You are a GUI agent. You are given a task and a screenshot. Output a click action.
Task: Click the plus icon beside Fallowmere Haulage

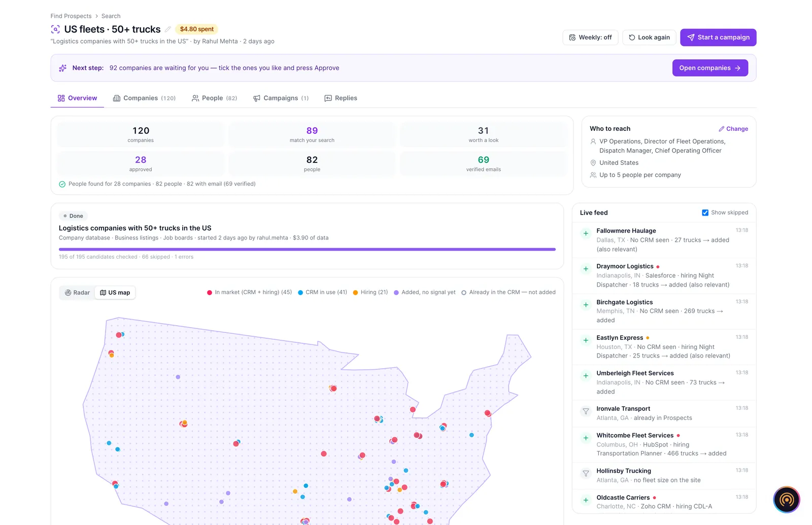click(586, 233)
